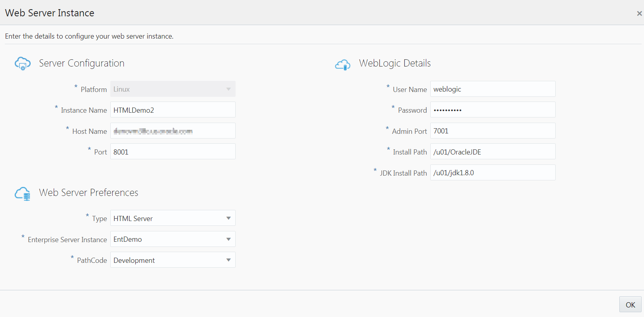Click the WebLogic Details cloud icon
644x317 pixels.
pyautogui.click(x=343, y=65)
